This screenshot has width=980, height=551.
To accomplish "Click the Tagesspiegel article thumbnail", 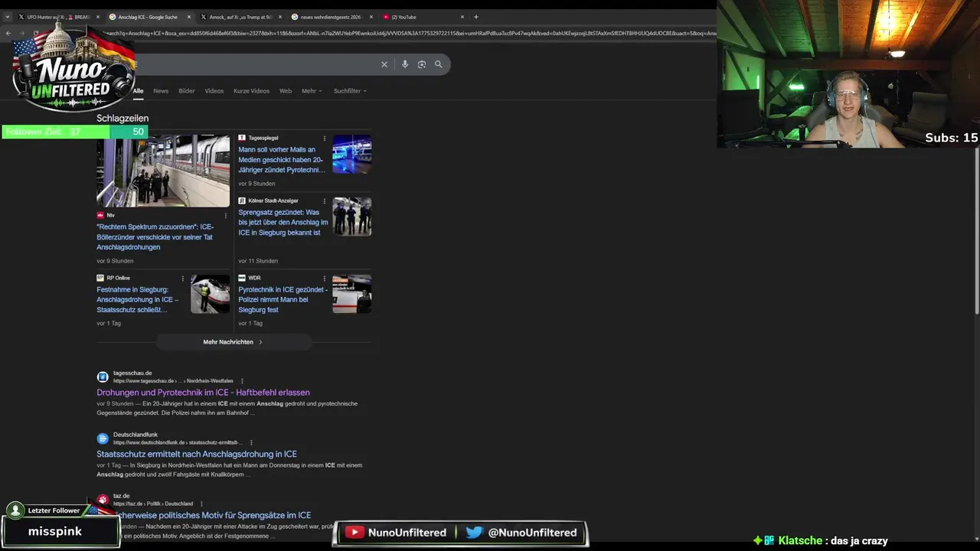I will coord(352,154).
